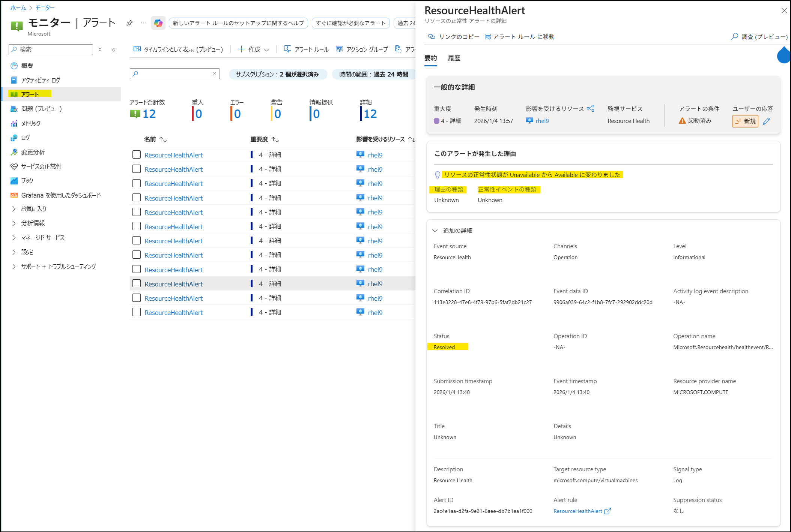Open サービスの正常性 in sidebar
Screen dimensions: 791x532
point(41,166)
